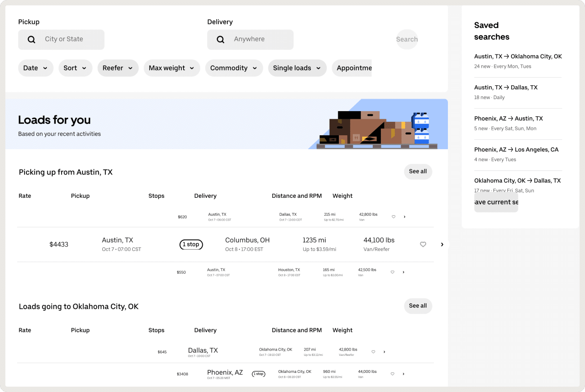The width and height of the screenshot is (585, 392).
Task: See all loads picking up from Austin
Action: (x=418, y=171)
